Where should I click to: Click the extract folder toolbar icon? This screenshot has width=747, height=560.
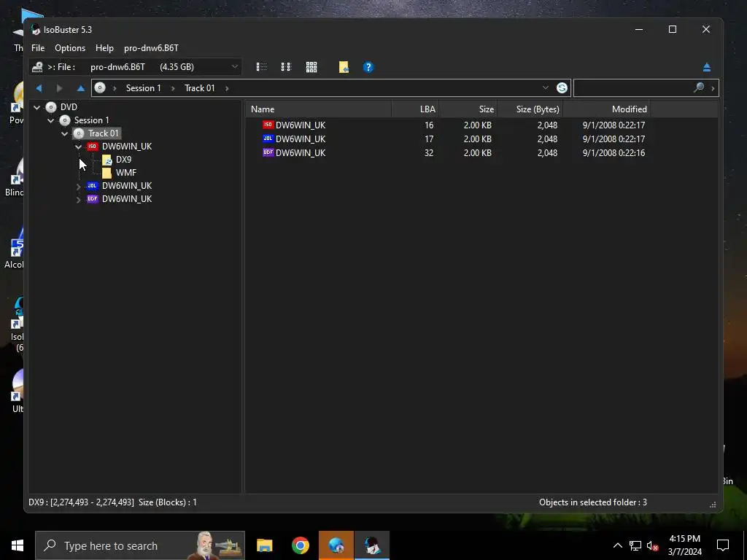pyautogui.click(x=344, y=67)
